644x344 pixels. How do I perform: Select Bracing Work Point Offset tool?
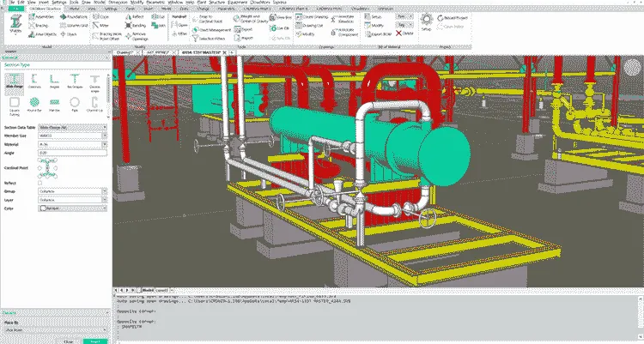click(107, 37)
